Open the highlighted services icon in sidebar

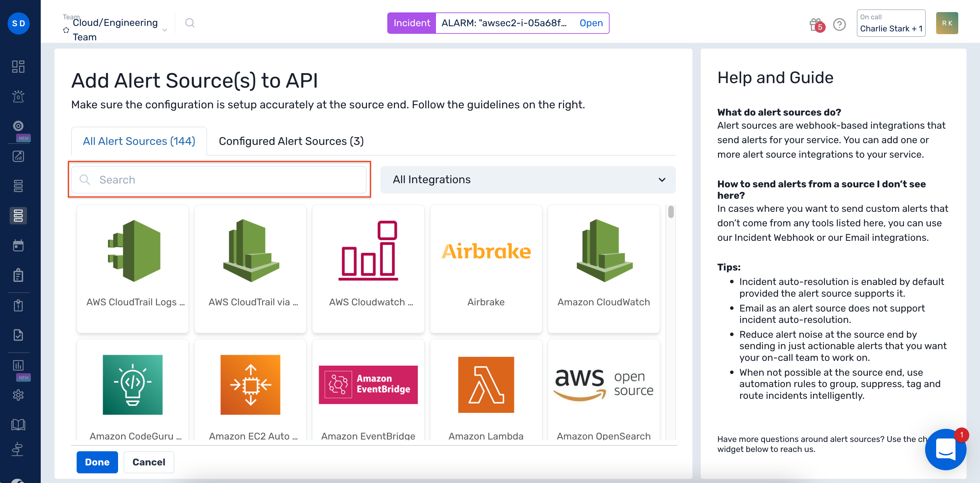[18, 216]
